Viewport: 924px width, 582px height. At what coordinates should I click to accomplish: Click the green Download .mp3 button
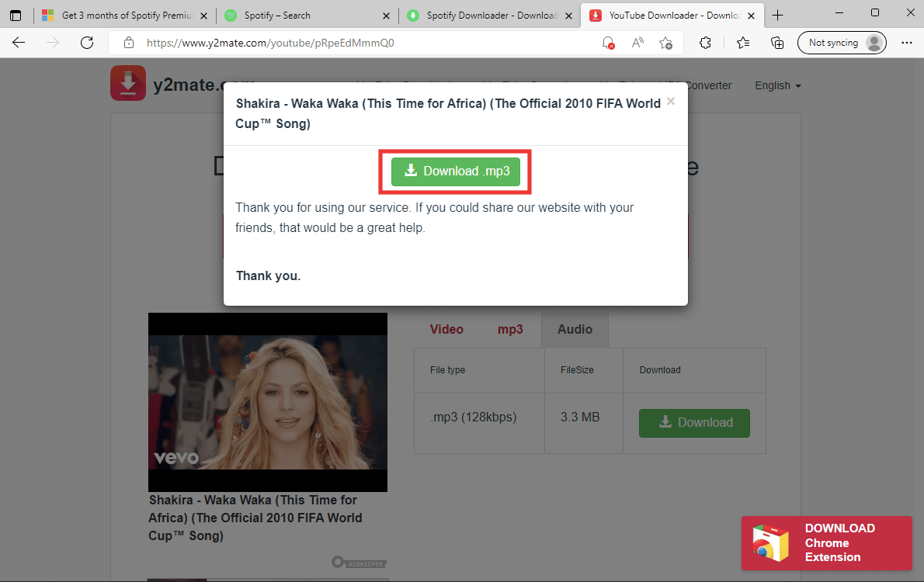coord(456,171)
